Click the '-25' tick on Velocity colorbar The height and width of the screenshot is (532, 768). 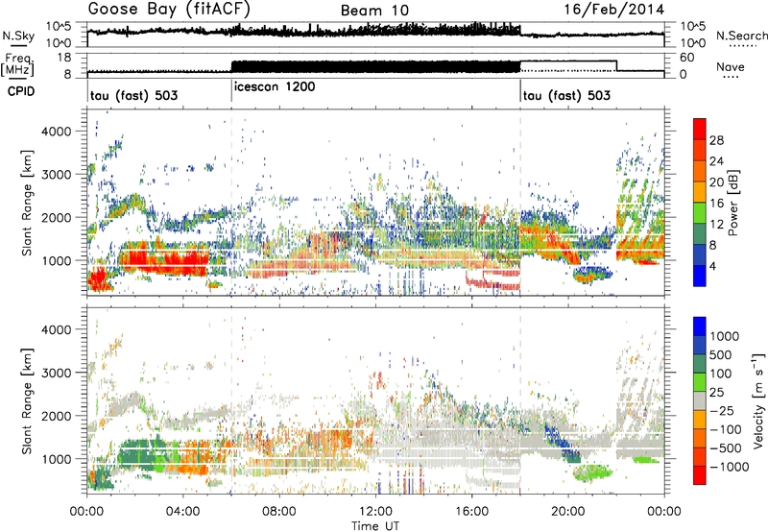(x=720, y=410)
